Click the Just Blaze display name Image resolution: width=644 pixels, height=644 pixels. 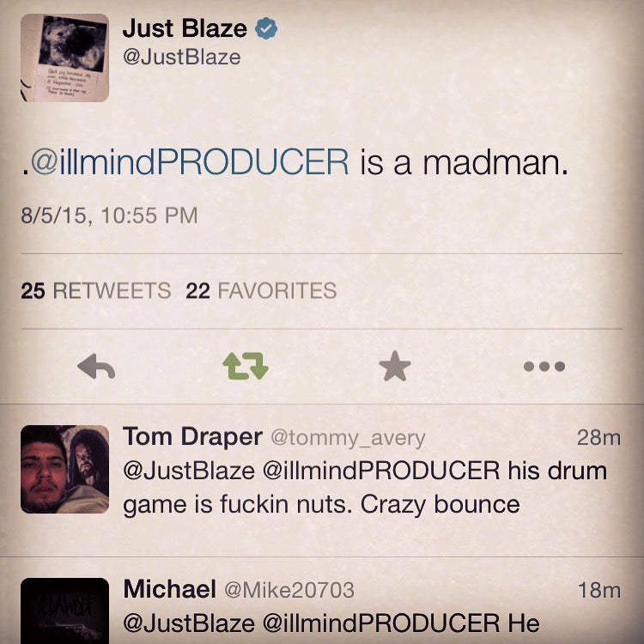(185, 28)
